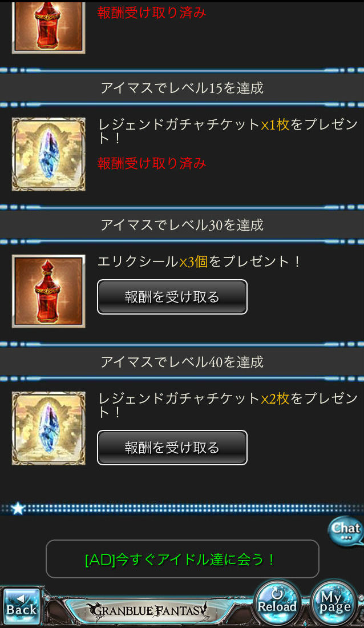Select the Level 40 achievement header
The height and width of the screenshot is (628, 364).
click(182, 361)
